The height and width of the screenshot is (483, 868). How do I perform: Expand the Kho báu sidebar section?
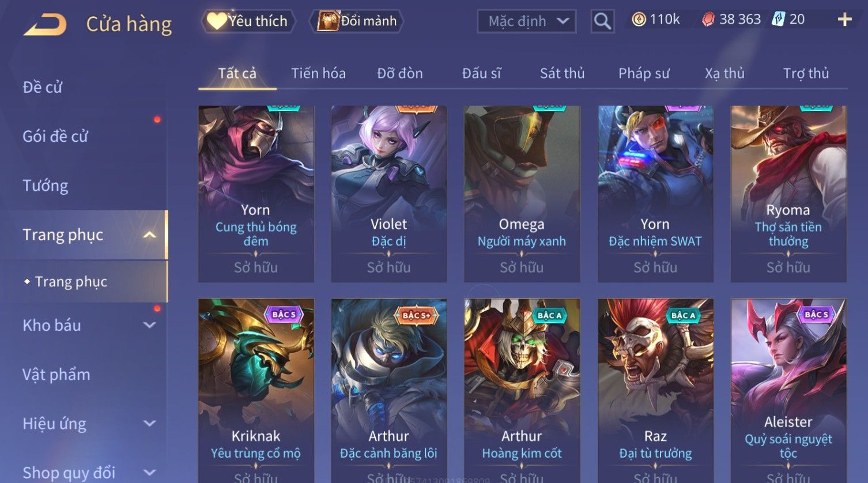(149, 325)
